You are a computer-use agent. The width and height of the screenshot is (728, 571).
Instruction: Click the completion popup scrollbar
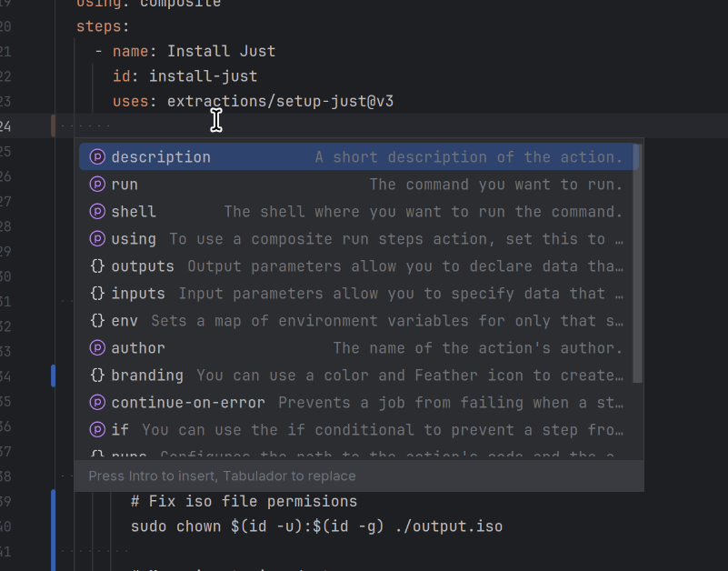point(637,264)
